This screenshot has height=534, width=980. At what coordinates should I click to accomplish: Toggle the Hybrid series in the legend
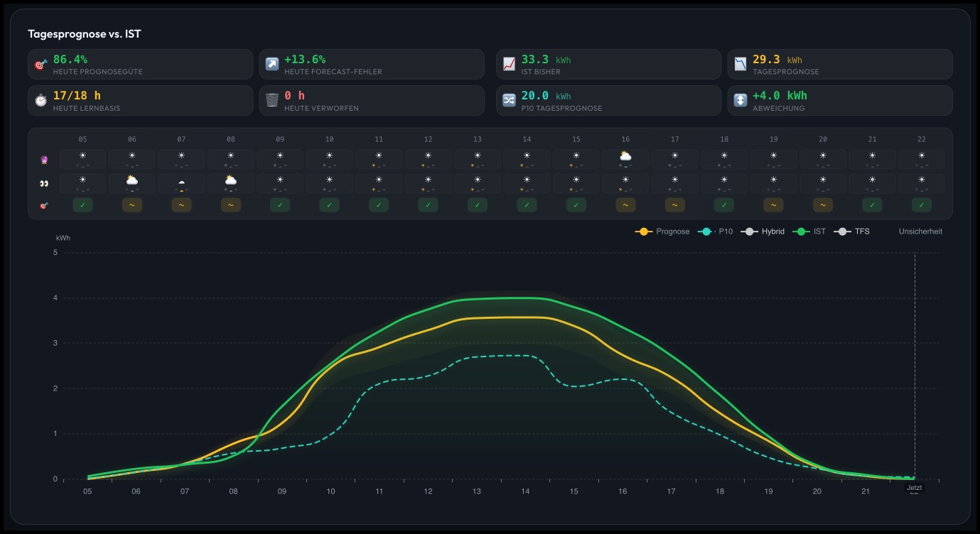pos(763,231)
